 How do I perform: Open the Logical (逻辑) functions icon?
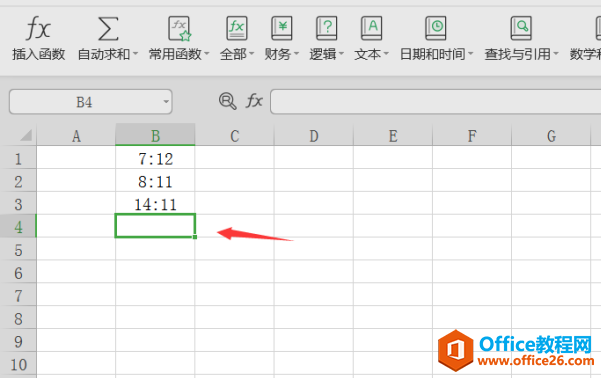327,28
